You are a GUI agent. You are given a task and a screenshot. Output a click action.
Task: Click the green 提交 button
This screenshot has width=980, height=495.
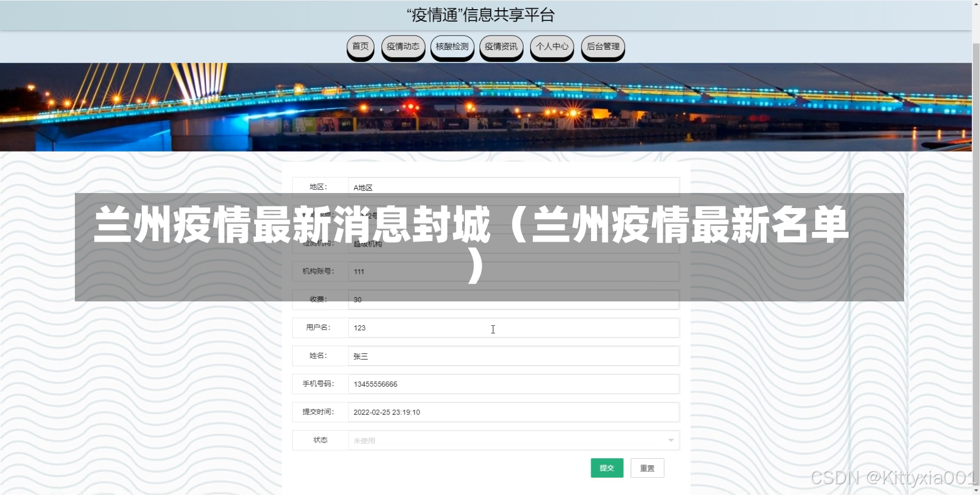(607, 468)
